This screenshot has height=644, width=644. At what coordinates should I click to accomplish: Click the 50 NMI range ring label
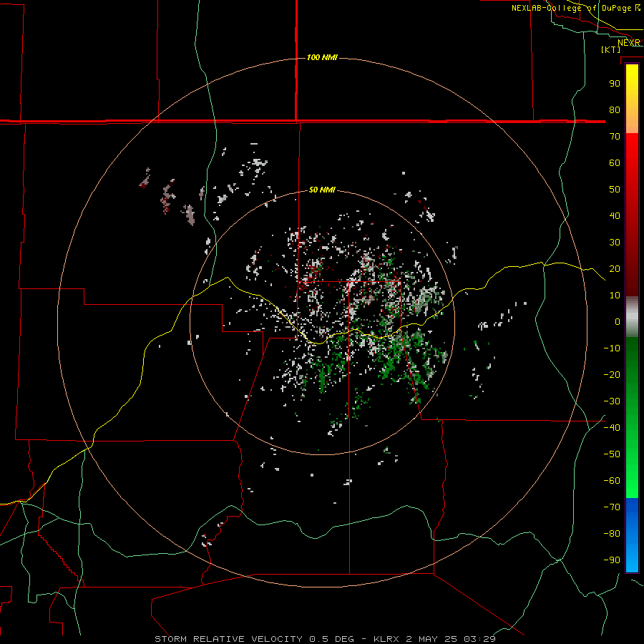[322, 190]
